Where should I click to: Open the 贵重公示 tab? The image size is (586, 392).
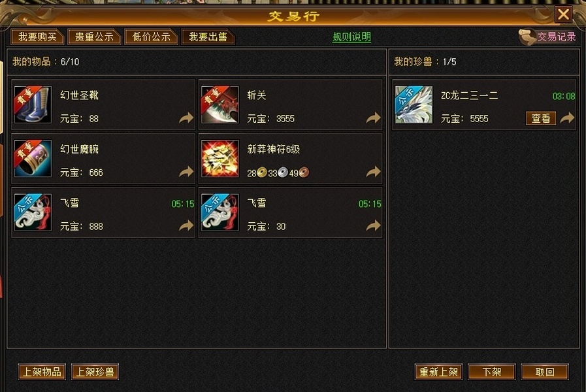(x=94, y=37)
